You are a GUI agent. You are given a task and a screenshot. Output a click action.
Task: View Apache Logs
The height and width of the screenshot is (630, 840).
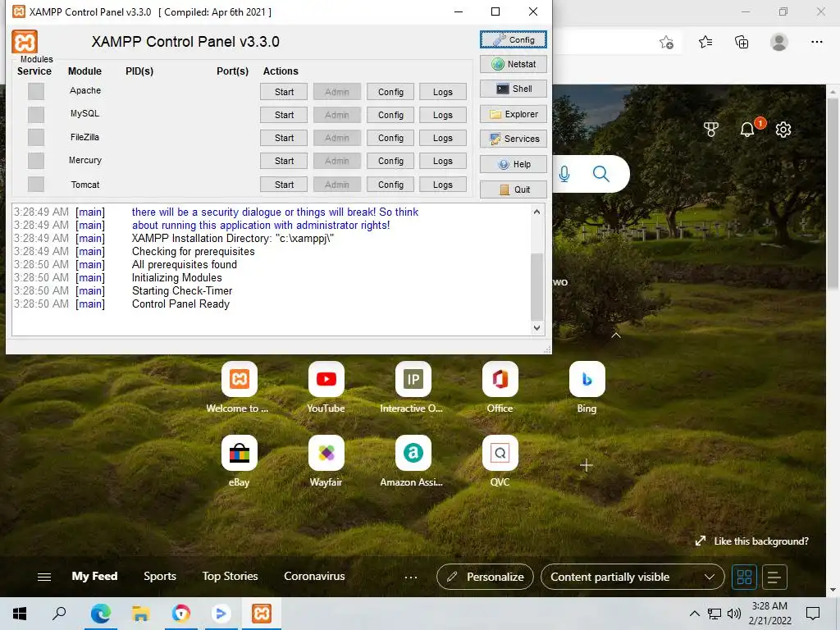click(x=443, y=92)
